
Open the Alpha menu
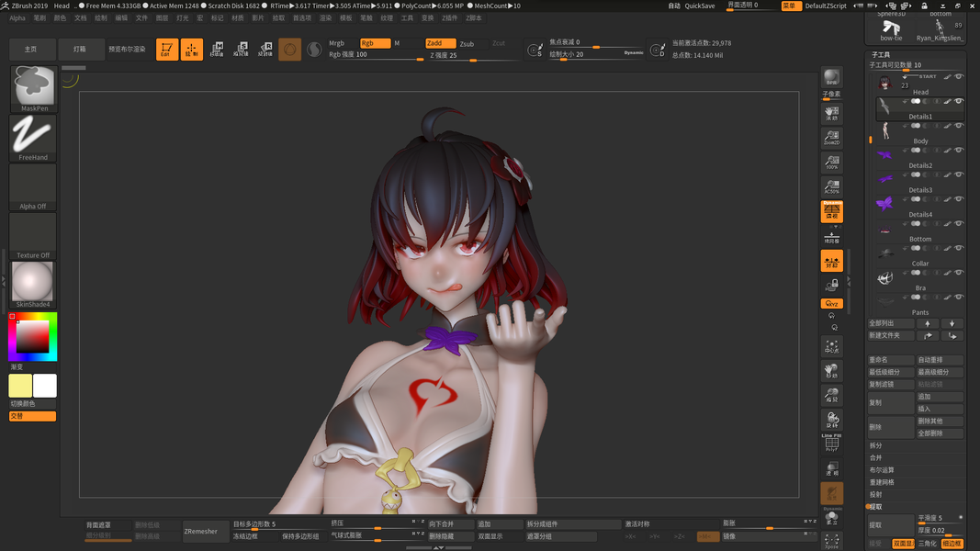[x=17, y=18]
